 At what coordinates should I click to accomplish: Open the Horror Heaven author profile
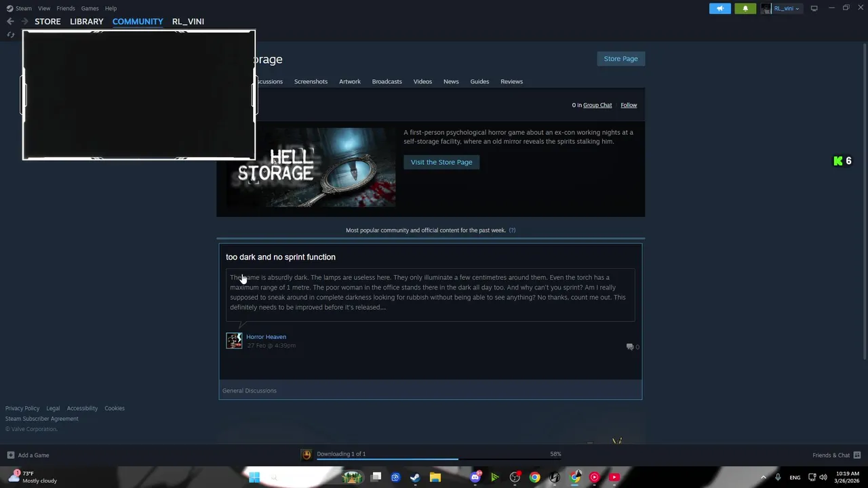pos(266,337)
